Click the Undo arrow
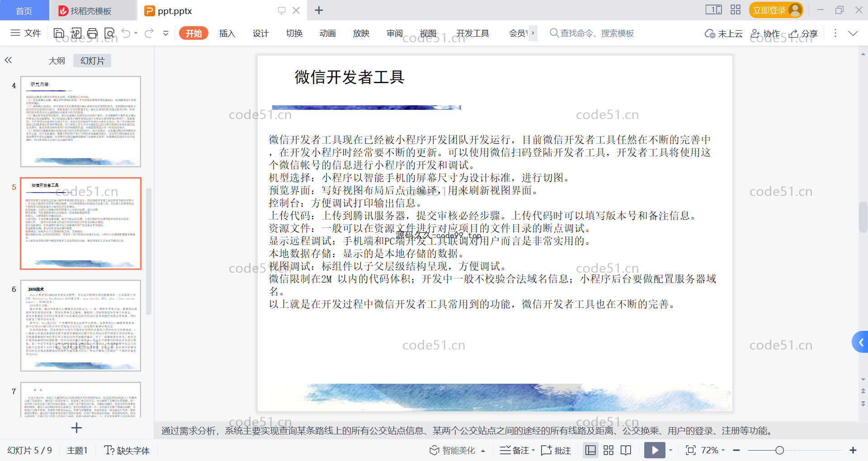The image size is (868, 461). 126,33
